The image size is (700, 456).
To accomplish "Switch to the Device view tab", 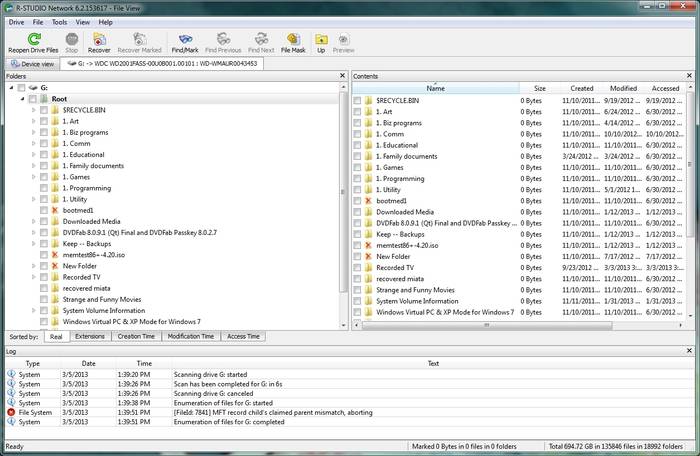I will coord(32,63).
